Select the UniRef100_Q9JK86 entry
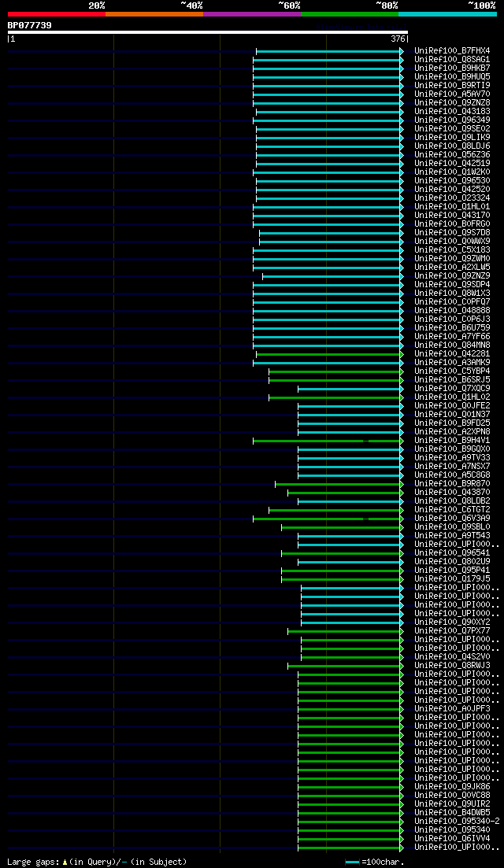504x868 pixels. pyautogui.click(x=452, y=787)
